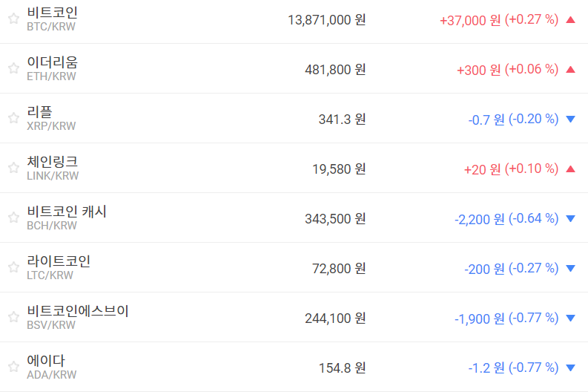This screenshot has width=588, height=392.
Task: Toggle star next to BSV/KRW
Action: click(13, 317)
